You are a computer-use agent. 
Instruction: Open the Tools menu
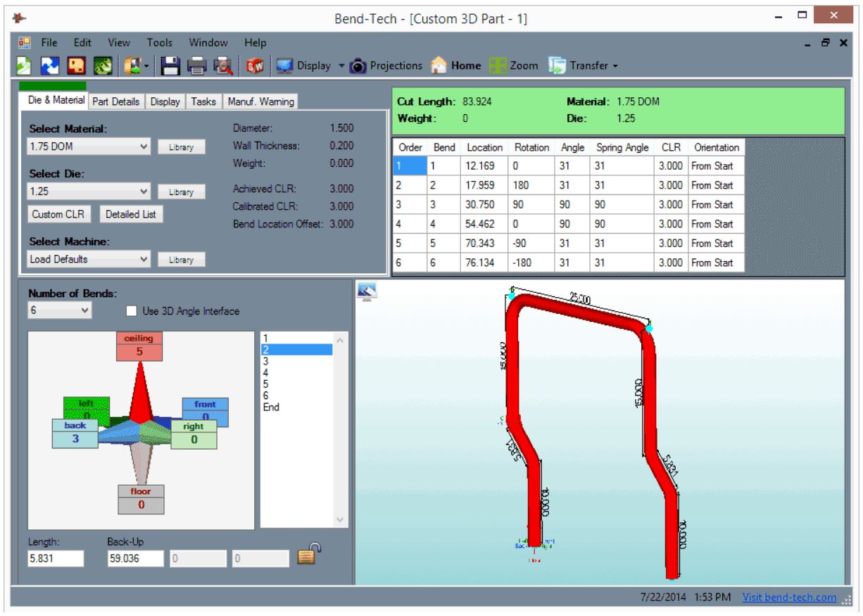click(x=160, y=42)
